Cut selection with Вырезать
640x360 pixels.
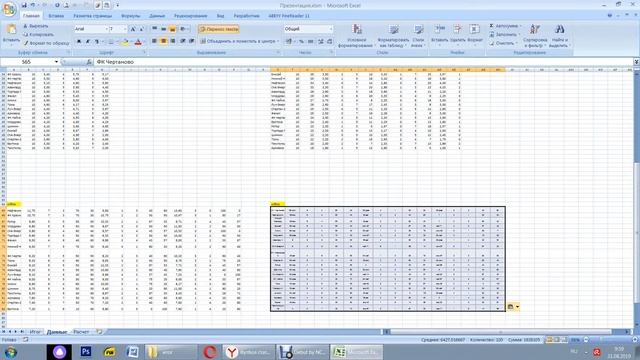36,26
